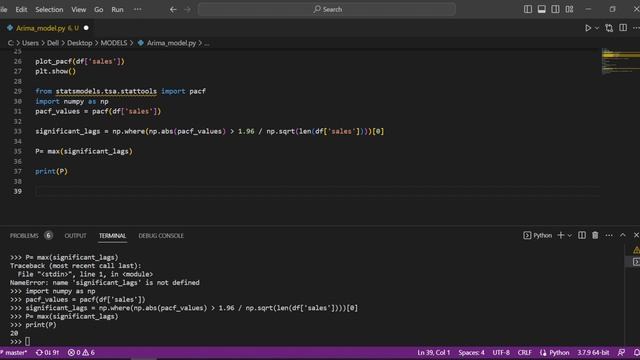The width and height of the screenshot is (640, 360).
Task: Open changes with the compare icon
Action: coord(609,28)
